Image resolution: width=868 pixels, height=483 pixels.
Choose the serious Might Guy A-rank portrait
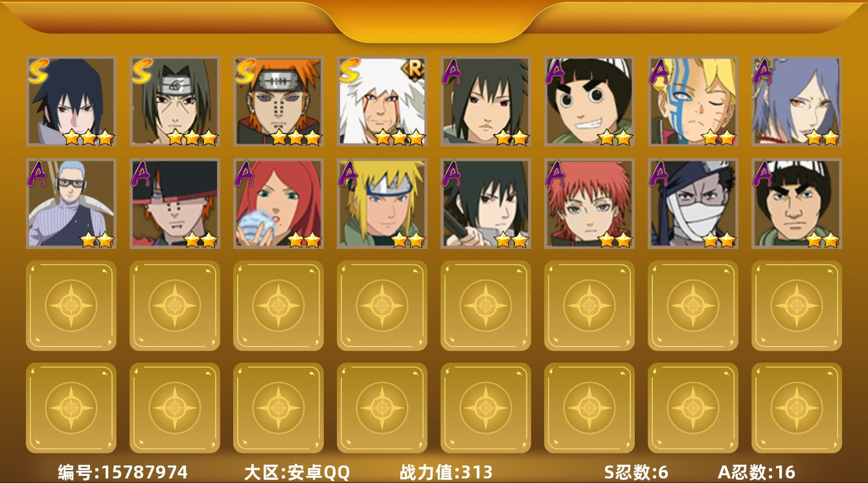click(797, 204)
